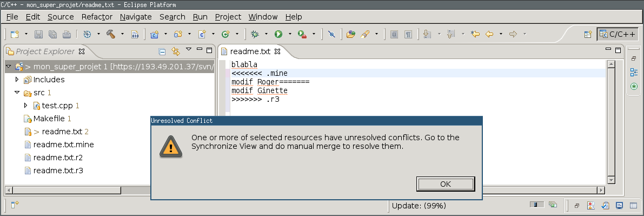Open the Edit menu
644x216 pixels.
[33, 17]
